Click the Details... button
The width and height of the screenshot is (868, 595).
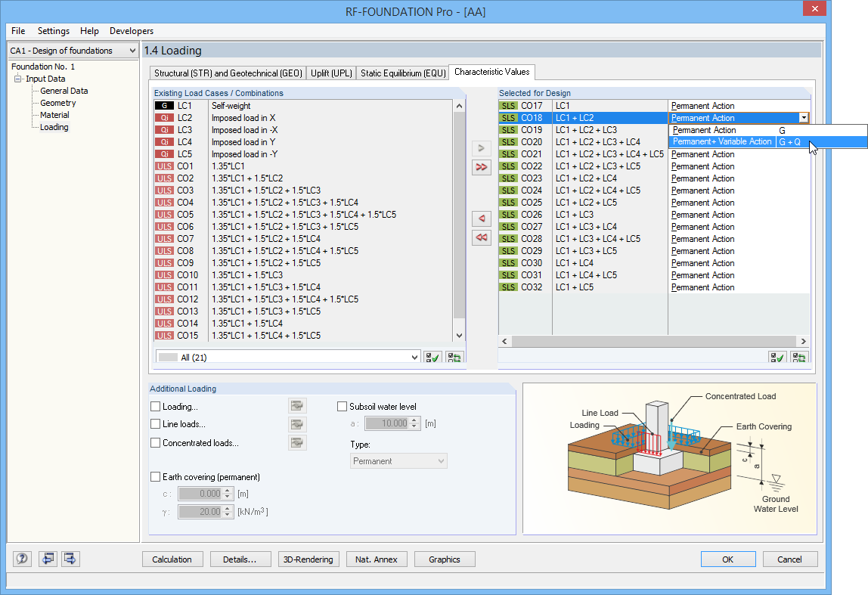tap(240, 559)
